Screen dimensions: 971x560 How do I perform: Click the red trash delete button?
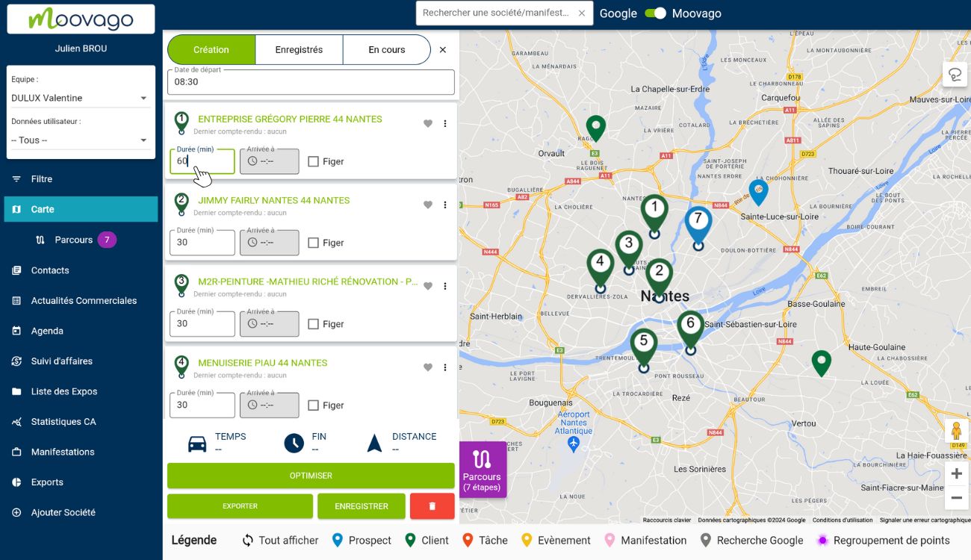pos(432,506)
